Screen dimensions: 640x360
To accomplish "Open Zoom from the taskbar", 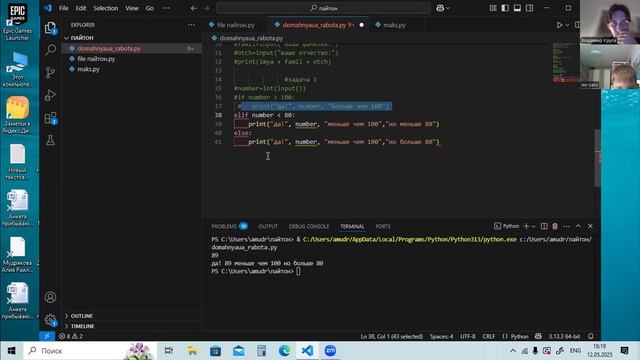I will pyautogui.click(x=330, y=351).
